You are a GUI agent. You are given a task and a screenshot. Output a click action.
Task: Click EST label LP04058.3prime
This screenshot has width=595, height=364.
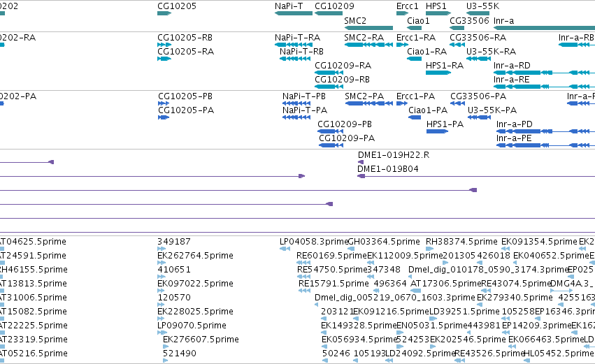(x=314, y=242)
